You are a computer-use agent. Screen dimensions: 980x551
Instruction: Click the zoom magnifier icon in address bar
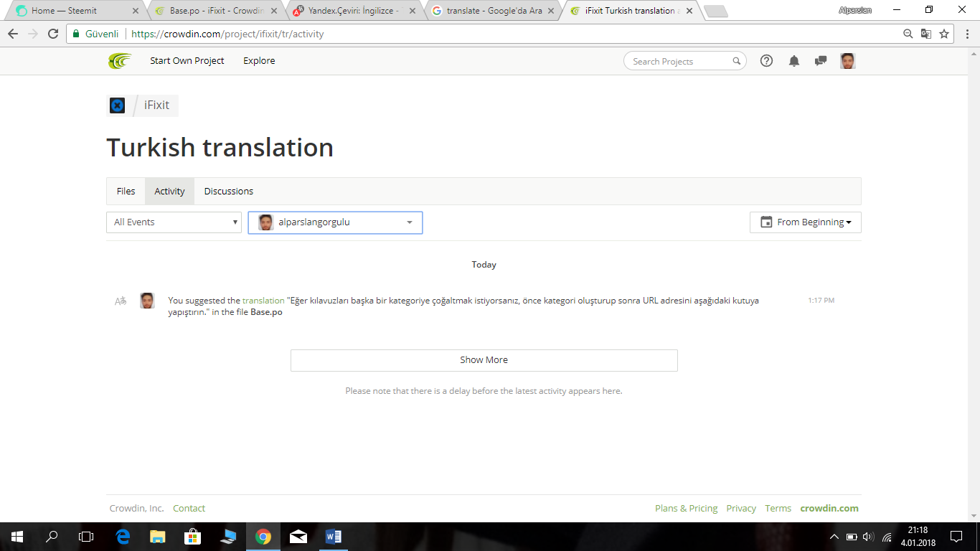point(908,34)
